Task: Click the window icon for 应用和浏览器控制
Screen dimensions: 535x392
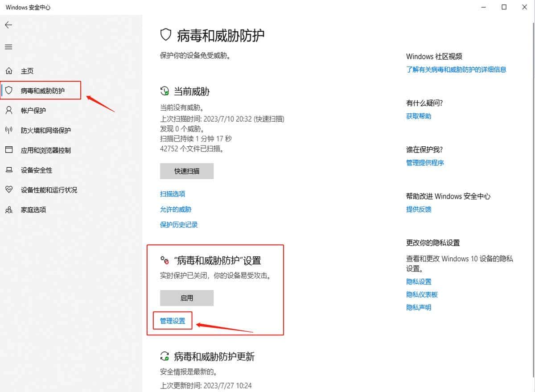Action: point(9,150)
